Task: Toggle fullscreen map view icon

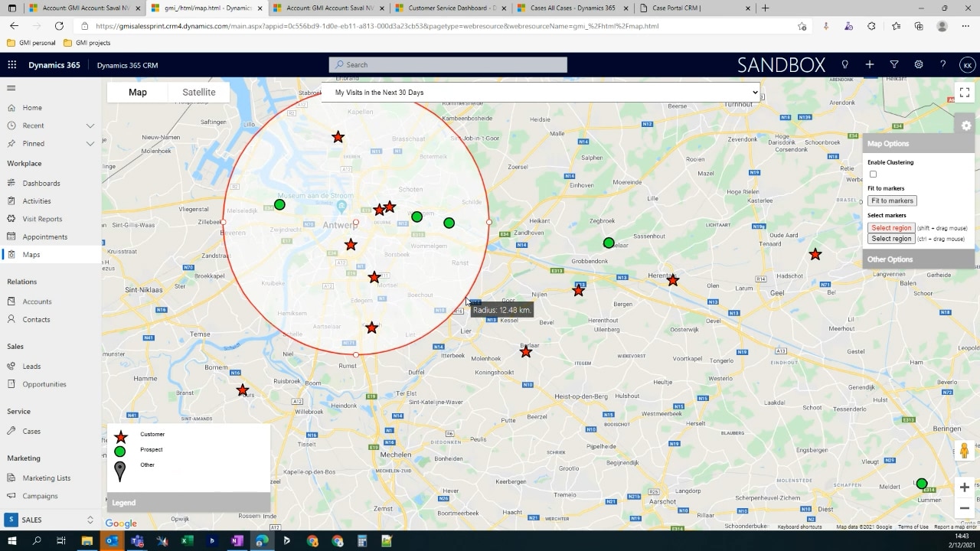Action: (965, 93)
